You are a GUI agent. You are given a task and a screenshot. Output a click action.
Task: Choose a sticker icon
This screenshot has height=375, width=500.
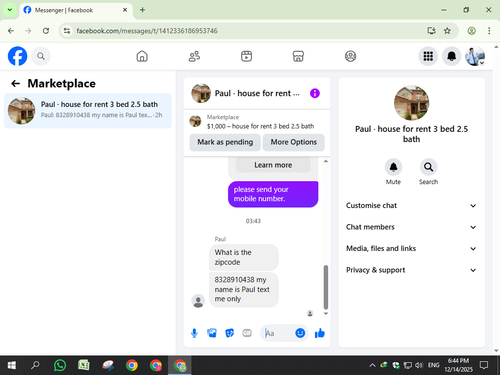coord(229,333)
